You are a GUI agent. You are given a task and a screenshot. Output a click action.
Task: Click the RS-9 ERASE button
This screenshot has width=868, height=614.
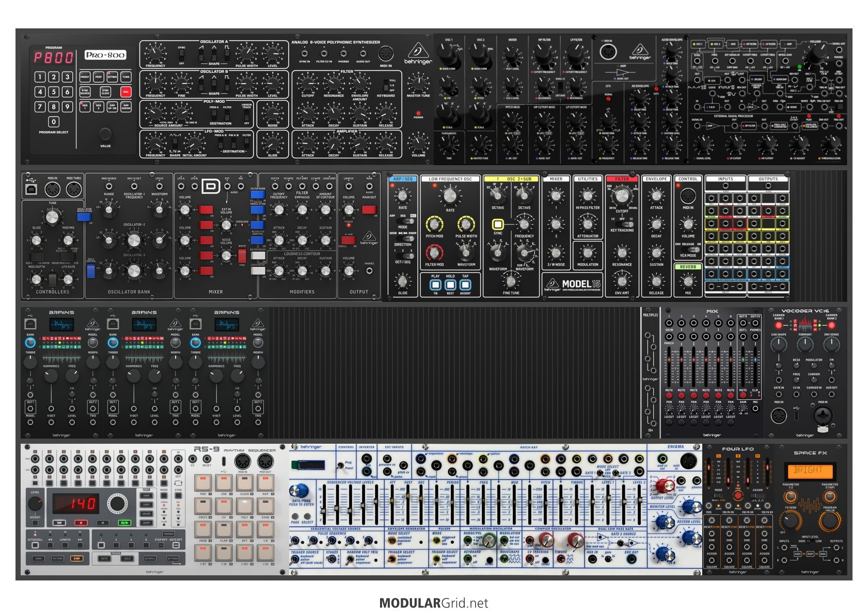click(146, 513)
